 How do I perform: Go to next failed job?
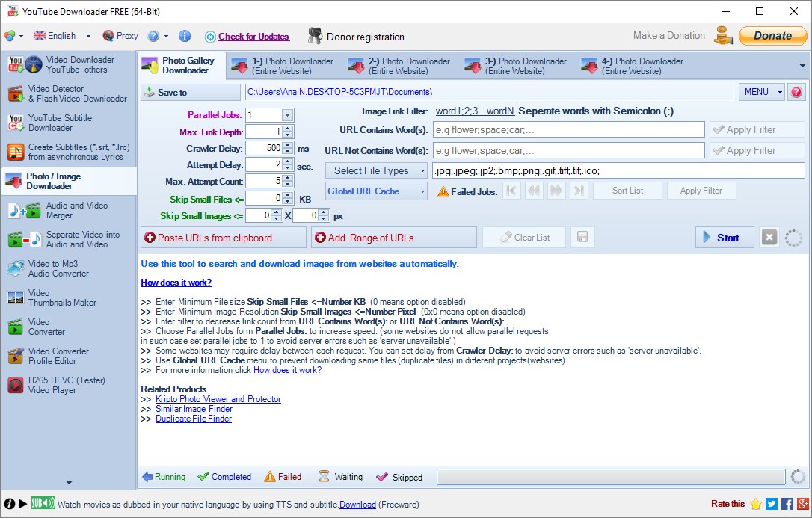pos(556,191)
